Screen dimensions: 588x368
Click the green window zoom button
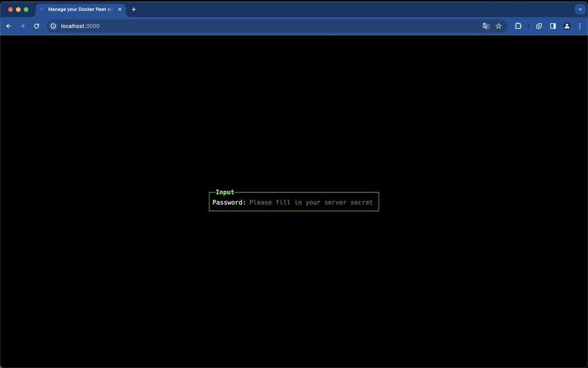point(26,9)
